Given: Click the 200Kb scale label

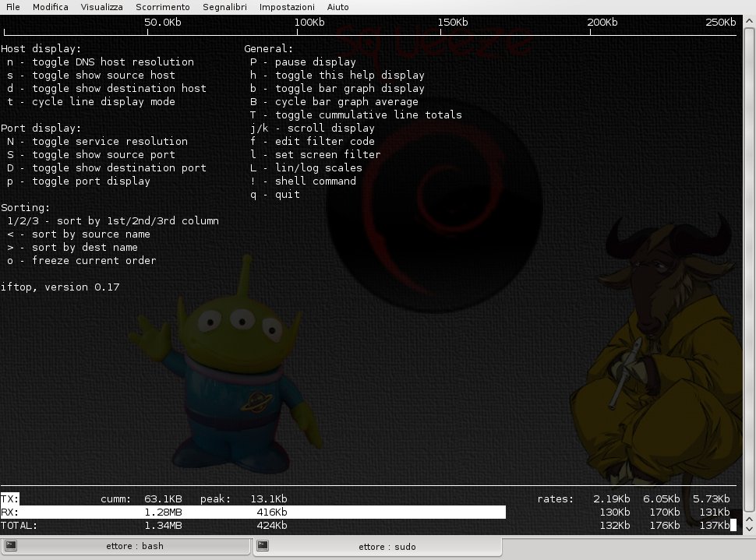Looking at the screenshot, I should tap(602, 22).
